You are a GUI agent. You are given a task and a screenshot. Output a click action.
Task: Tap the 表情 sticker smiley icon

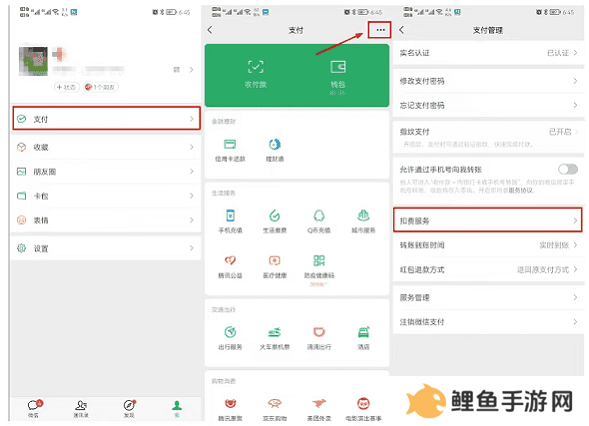point(22,220)
